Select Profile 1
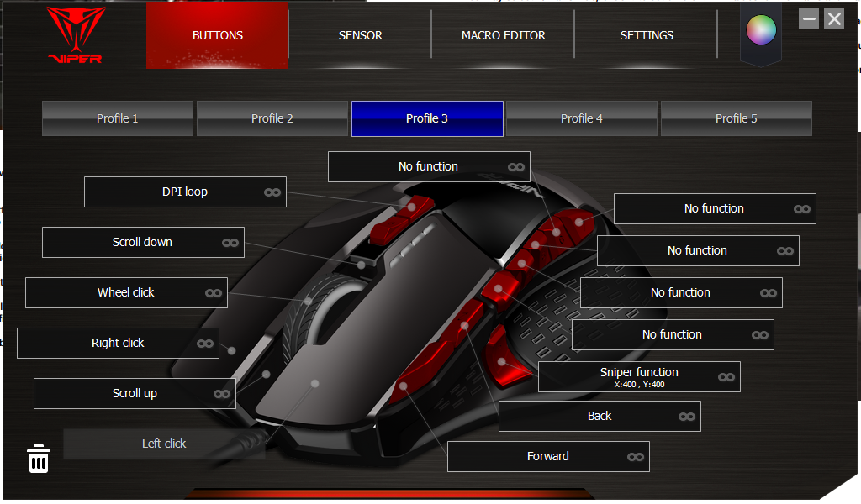 [x=118, y=118]
